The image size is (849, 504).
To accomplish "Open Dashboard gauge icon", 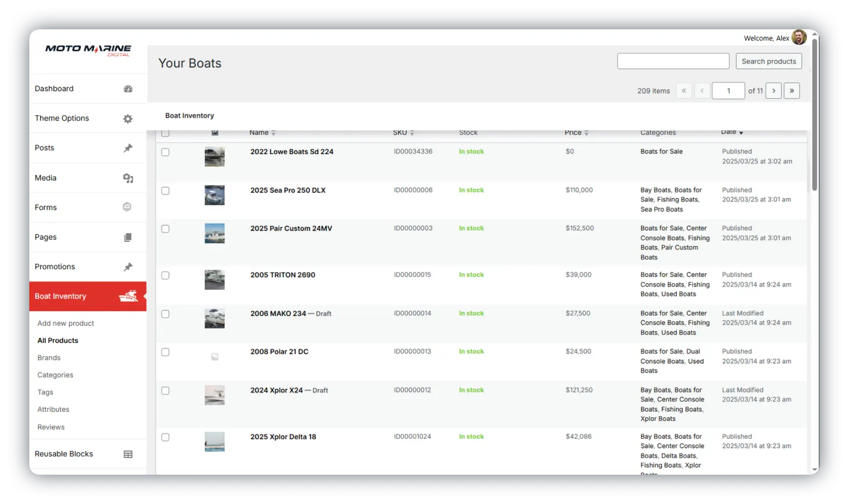I will [x=128, y=89].
